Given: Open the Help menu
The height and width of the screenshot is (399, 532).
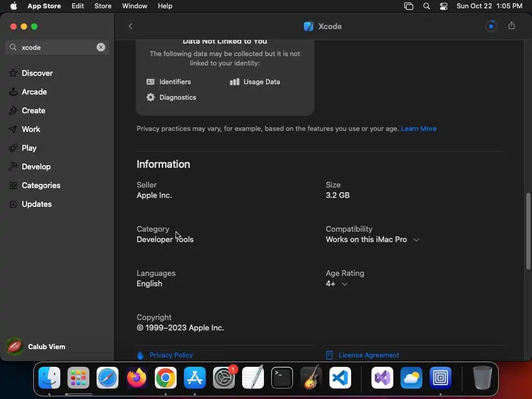Looking at the screenshot, I should click(x=165, y=6).
